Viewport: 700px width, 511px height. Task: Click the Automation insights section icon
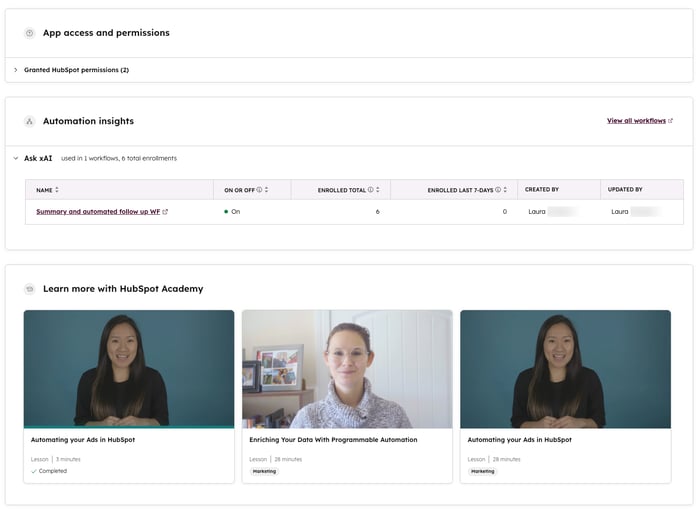point(29,121)
